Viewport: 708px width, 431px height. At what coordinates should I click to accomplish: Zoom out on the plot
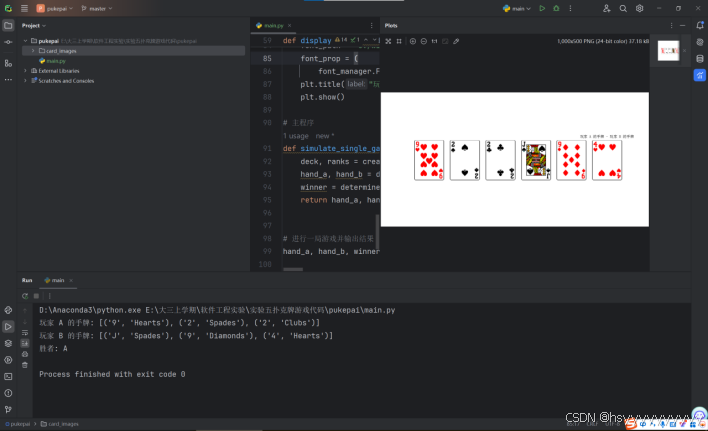[x=424, y=41]
